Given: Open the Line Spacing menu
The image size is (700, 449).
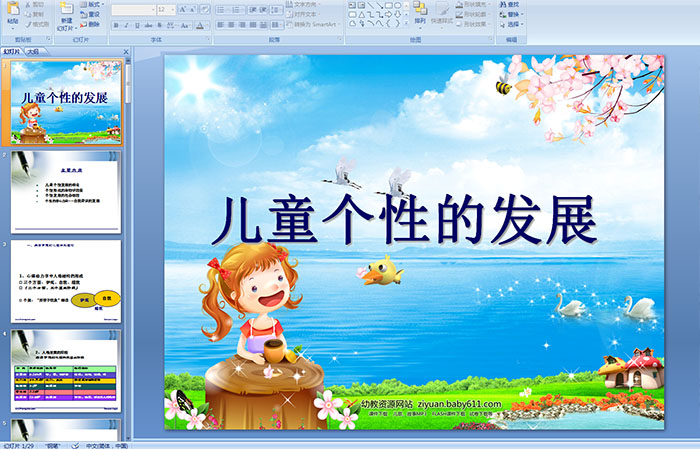Looking at the screenshot, I should pyautogui.click(x=276, y=10).
